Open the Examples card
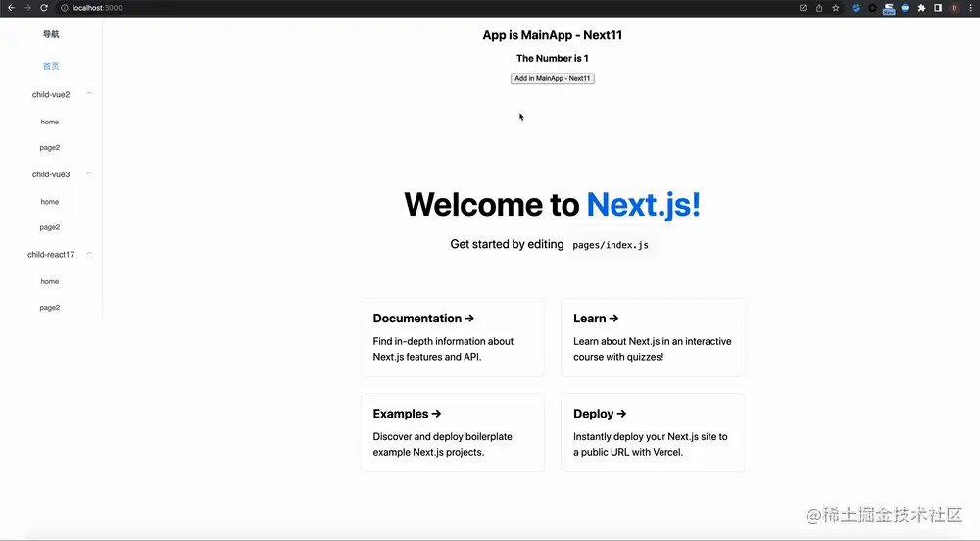Screen dimensions: 980x541 [453, 432]
